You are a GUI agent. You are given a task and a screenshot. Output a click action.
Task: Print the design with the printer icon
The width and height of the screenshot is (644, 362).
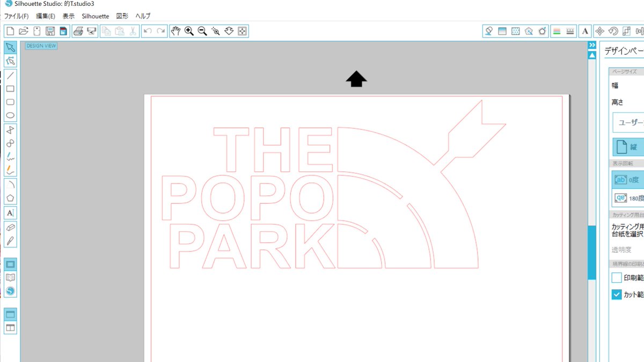pyautogui.click(x=78, y=31)
